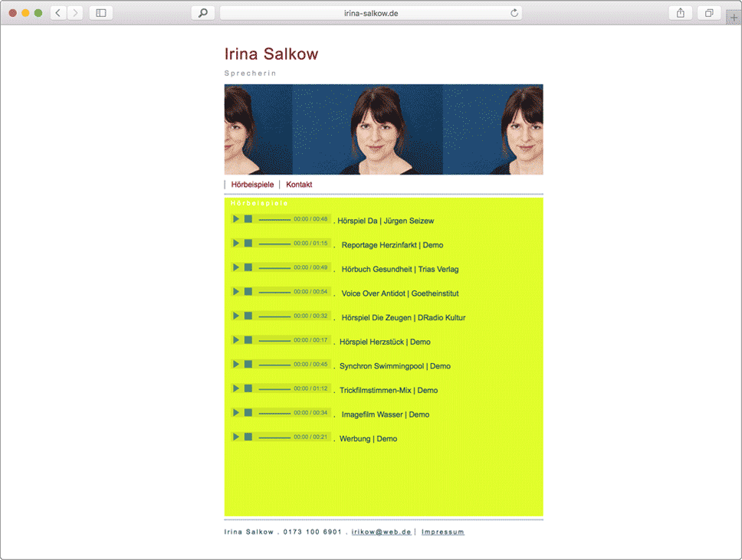Stop the Synchron Swimmingpool demo

pos(248,364)
